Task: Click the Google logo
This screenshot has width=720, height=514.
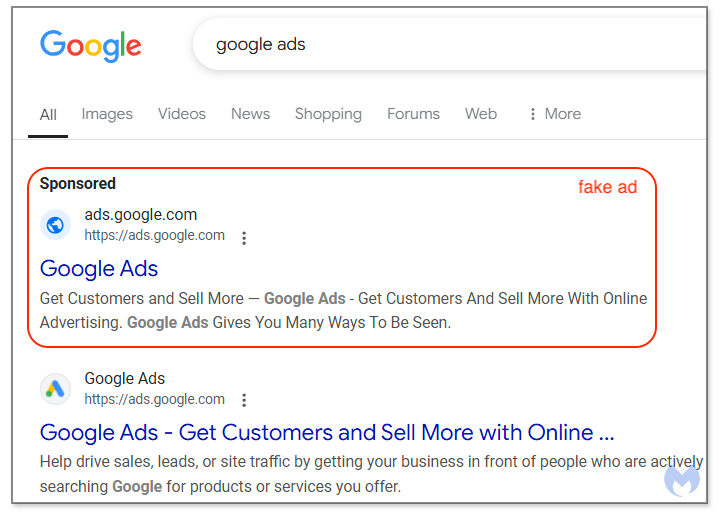Action: coord(91,45)
